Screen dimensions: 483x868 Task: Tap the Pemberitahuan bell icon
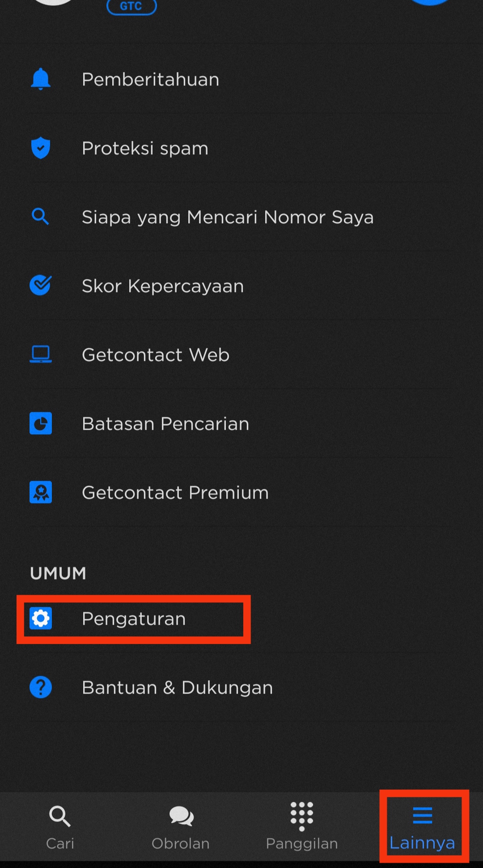tap(41, 79)
